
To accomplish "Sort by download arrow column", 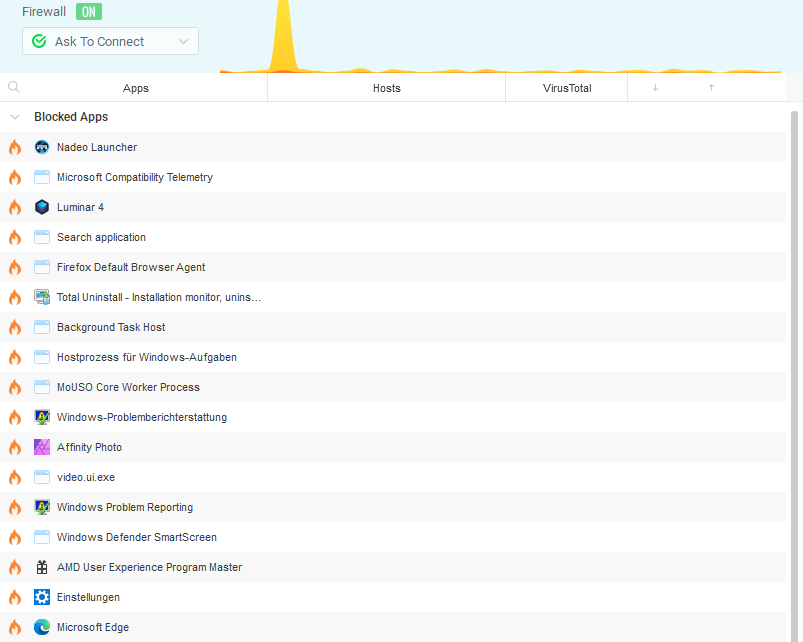I will pos(655,88).
